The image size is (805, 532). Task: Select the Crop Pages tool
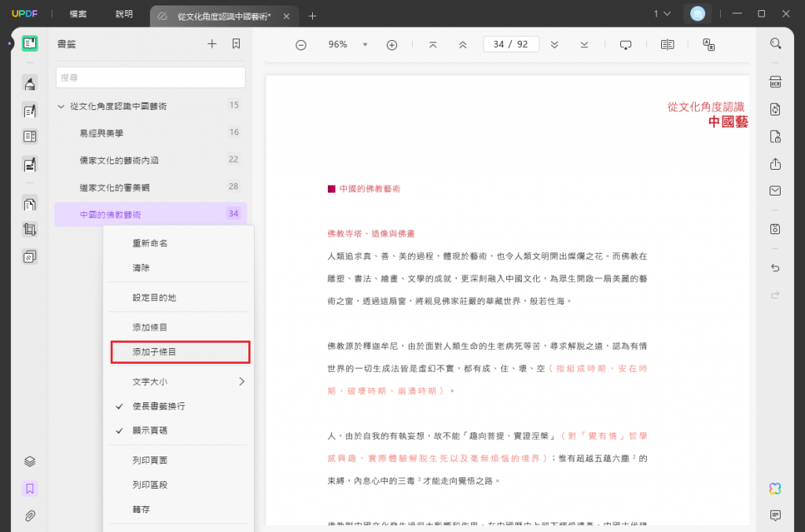30,229
